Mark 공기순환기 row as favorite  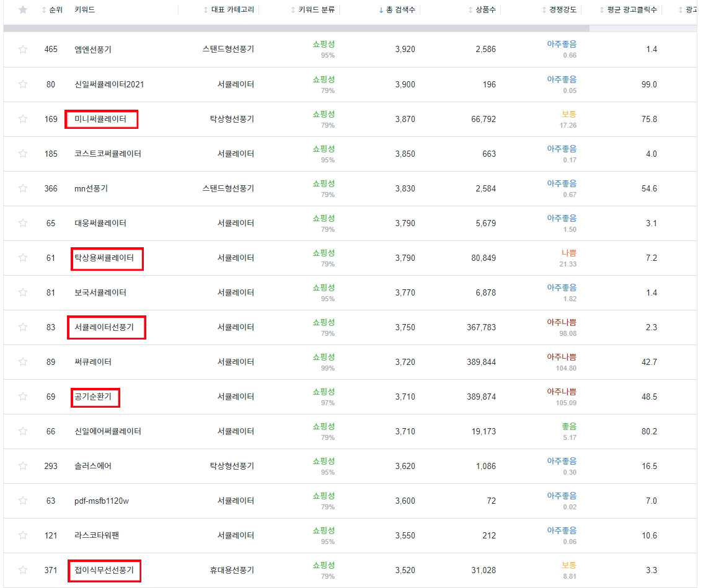23,397
